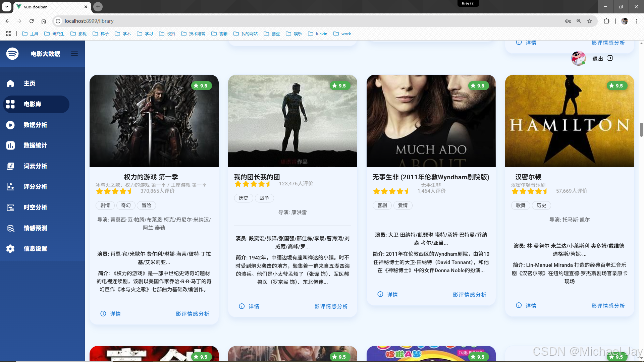This screenshot has width=644, height=362.
Task: Go to 情感预测 sidebar item
Action: click(35, 228)
